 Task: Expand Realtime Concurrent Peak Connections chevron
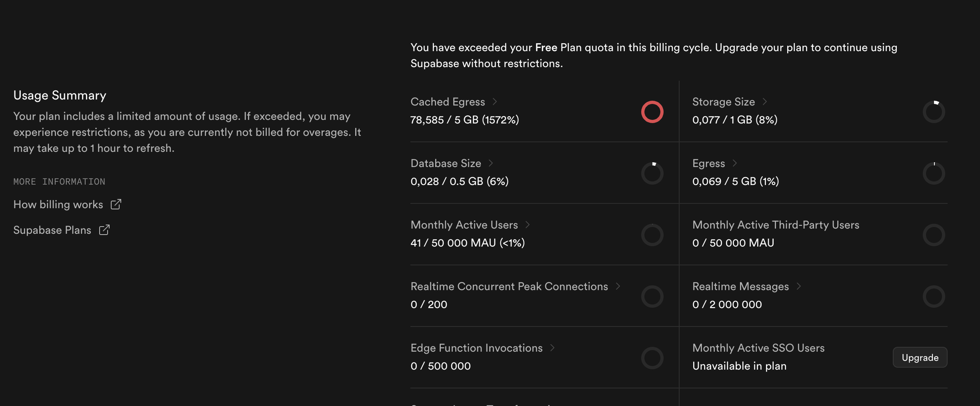pyautogui.click(x=618, y=286)
